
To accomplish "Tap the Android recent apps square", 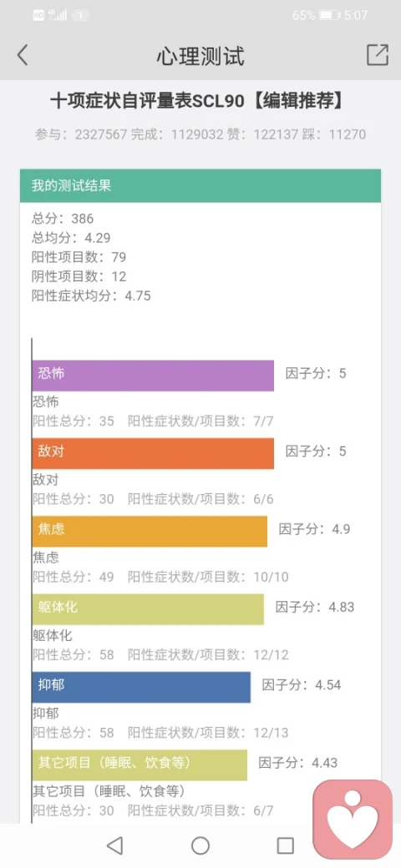I will [285, 845].
